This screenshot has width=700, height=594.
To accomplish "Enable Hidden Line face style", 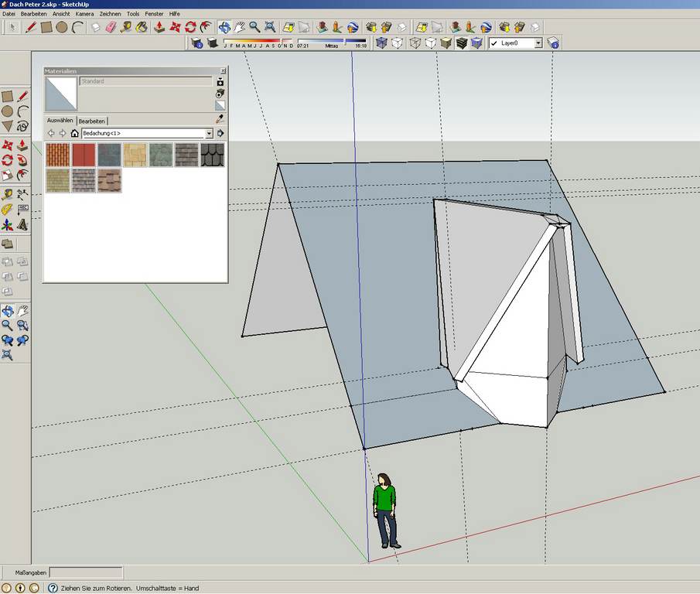I will (x=431, y=43).
